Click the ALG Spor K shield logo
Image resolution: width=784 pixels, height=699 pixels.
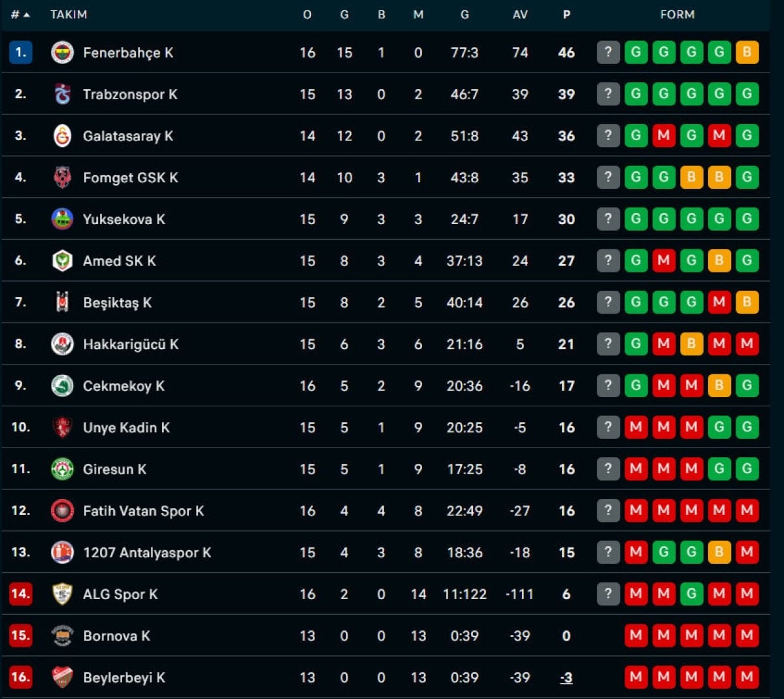pyautogui.click(x=63, y=594)
